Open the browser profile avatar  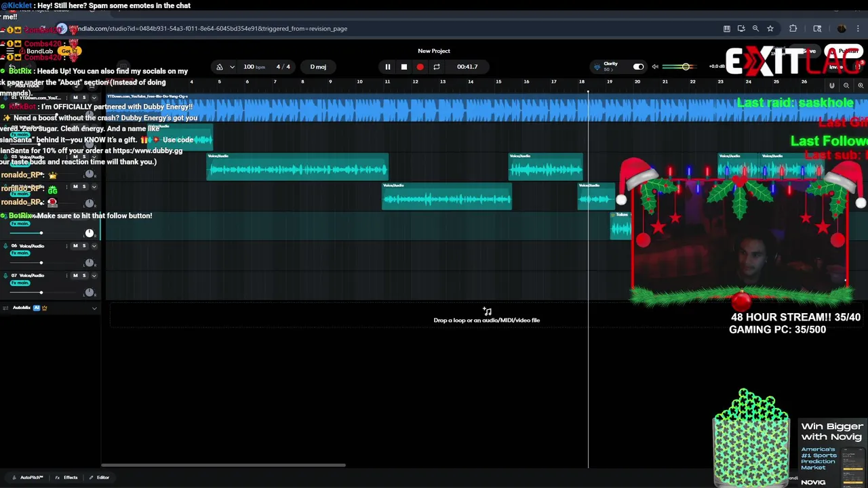[842, 28]
